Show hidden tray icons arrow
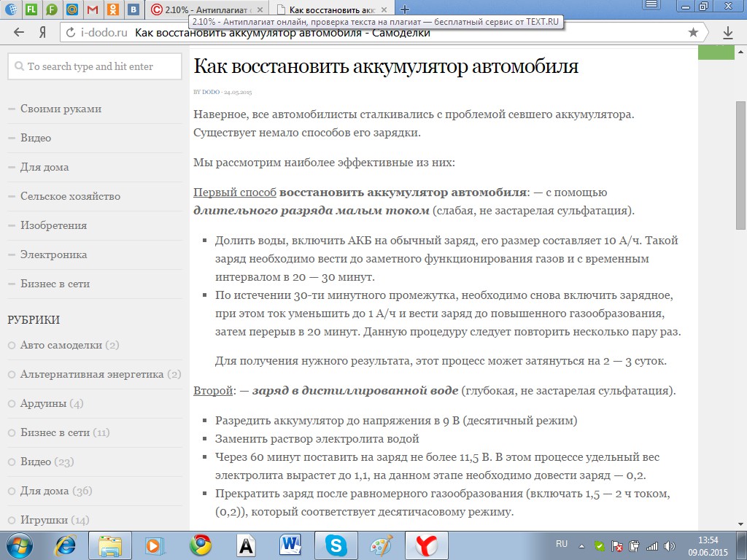The image size is (747, 560). [581, 547]
